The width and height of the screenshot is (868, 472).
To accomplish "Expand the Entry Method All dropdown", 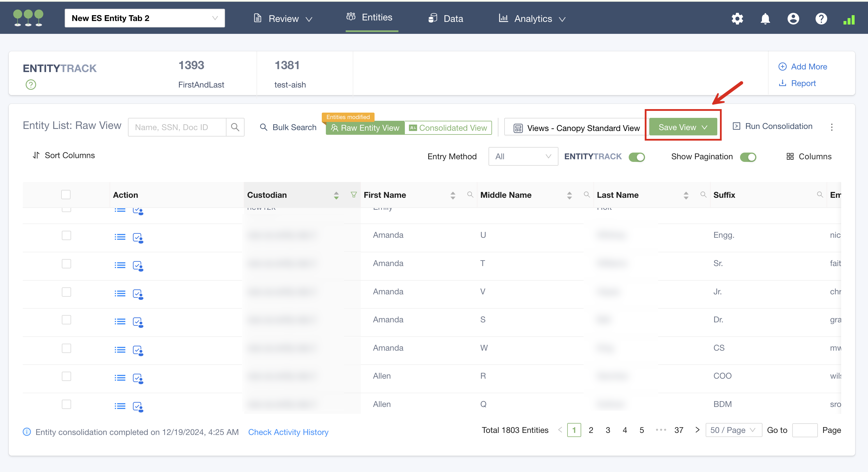I will (523, 156).
